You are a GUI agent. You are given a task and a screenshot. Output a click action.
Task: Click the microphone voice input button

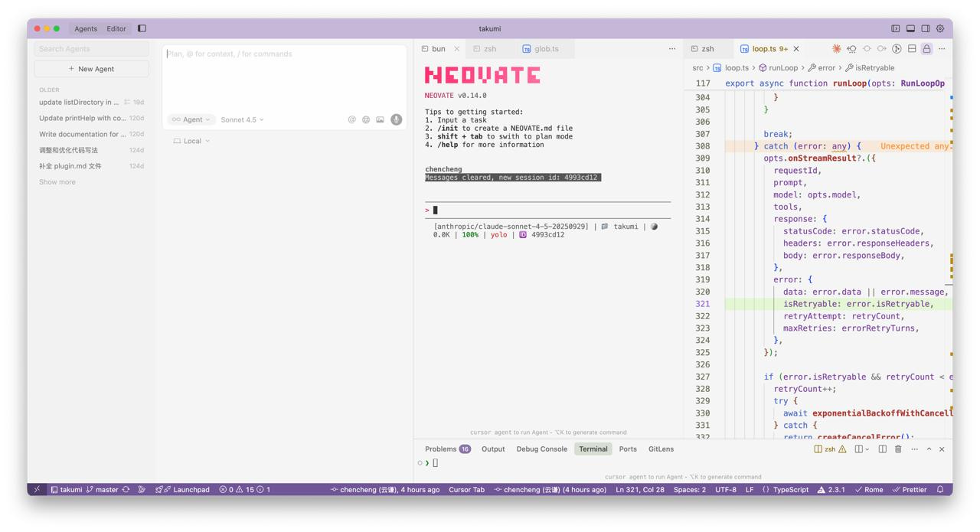tap(396, 119)
